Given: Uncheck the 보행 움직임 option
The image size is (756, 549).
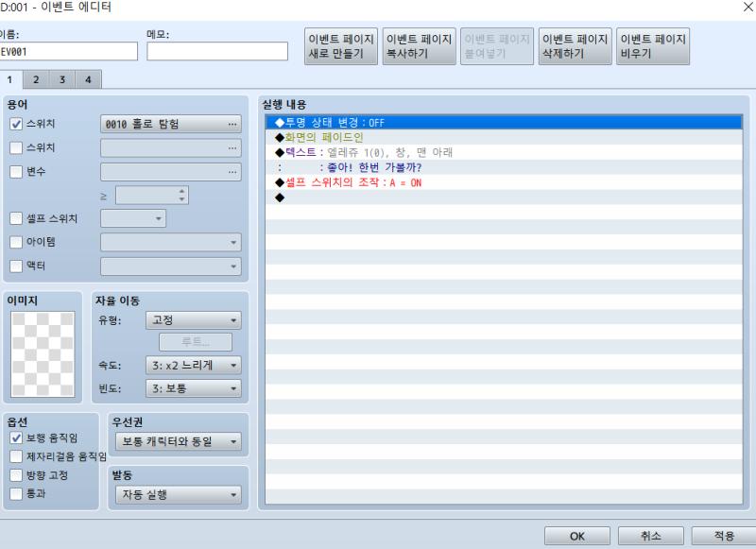Looking at the screenshot, I should (16, 437).
